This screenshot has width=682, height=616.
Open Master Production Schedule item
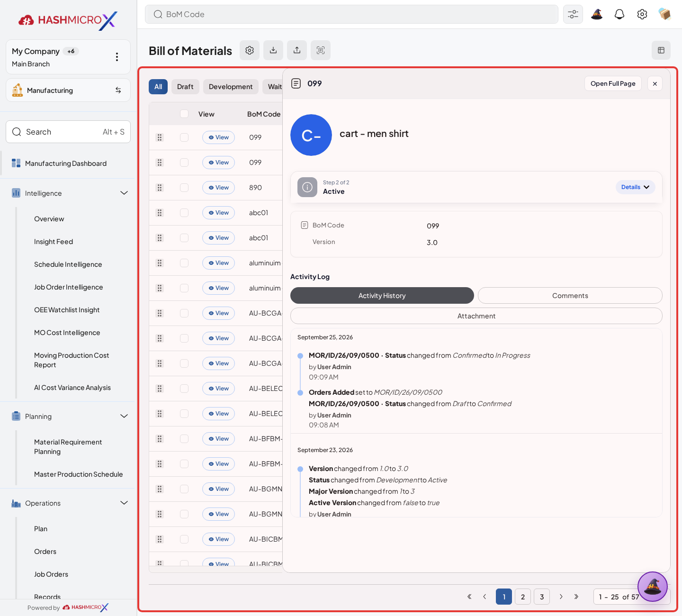78,474
